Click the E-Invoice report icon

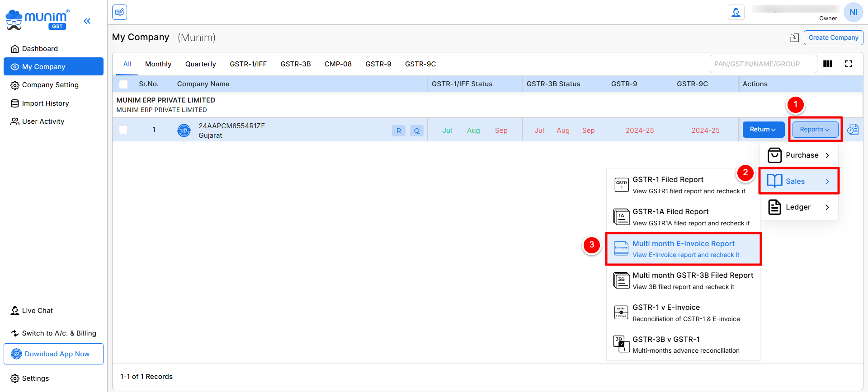[621, 248]
